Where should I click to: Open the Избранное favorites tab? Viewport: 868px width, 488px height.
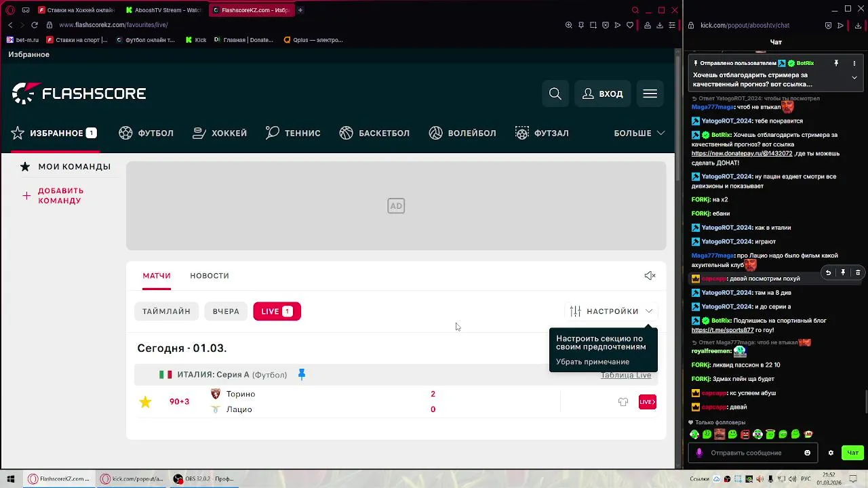click(54, 133)
